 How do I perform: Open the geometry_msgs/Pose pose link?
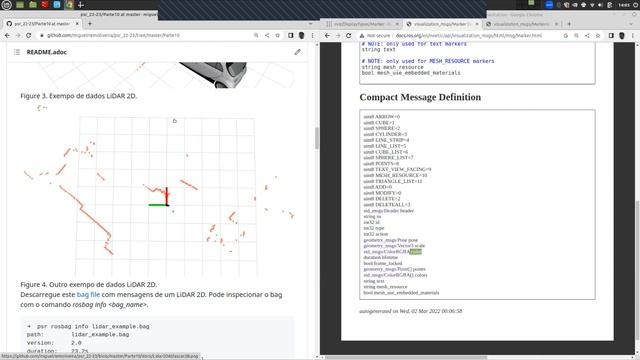pyautogui.click(x=391, y=240)
